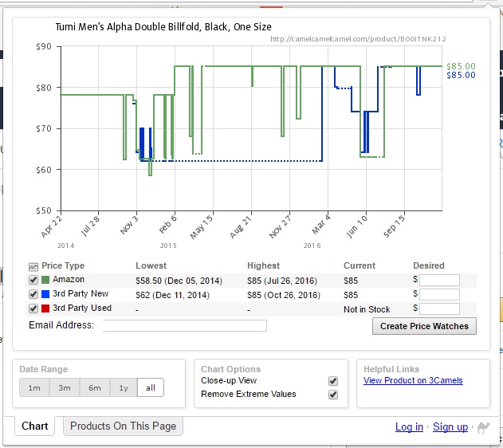Image resolution: width=503 pixels, height=448 pixels.
Task: Toggle the 3rd Party Used checkbox
Action: (x=33, y=308)
